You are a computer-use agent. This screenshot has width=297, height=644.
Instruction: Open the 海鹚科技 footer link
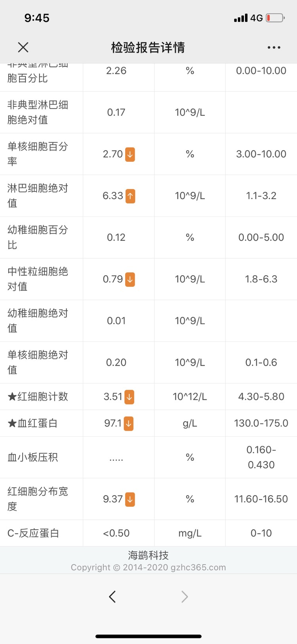tap(148, 555)
